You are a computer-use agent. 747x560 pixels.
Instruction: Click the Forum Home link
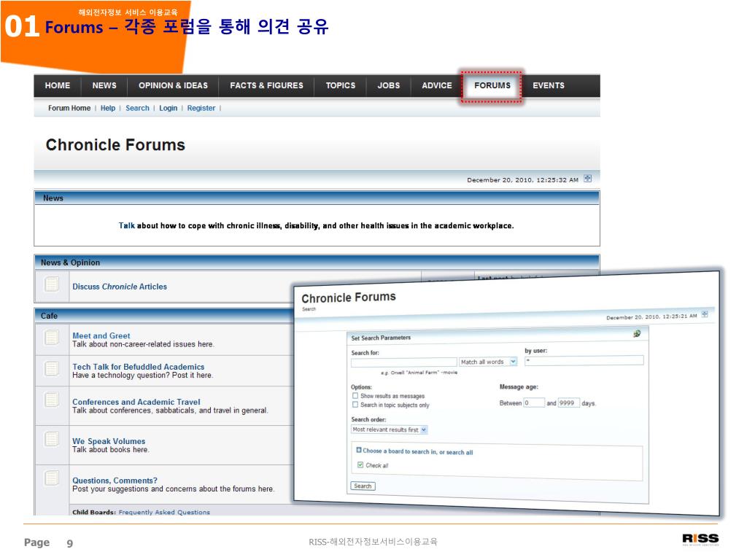[69, 108]
